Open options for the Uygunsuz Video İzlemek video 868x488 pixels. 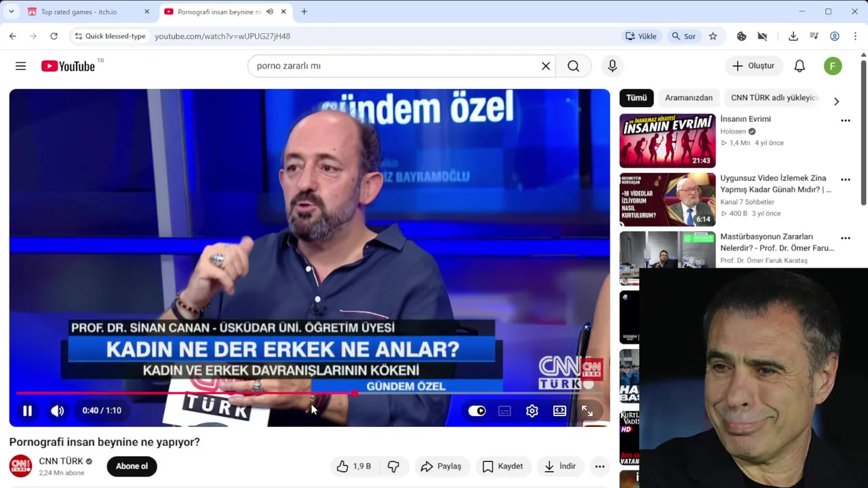(x=845, y=180)
